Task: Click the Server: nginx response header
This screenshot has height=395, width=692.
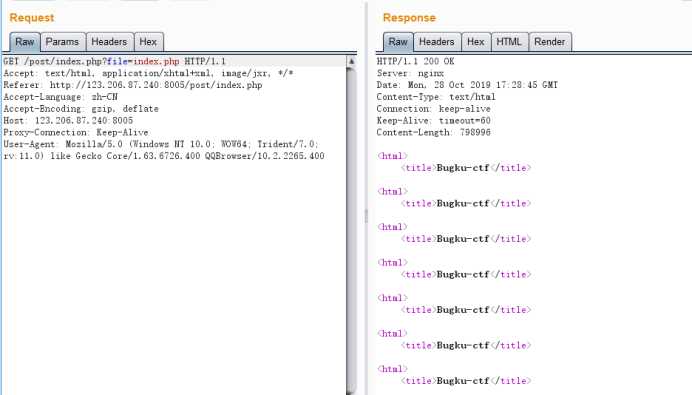Action: [x=410, y=73]
